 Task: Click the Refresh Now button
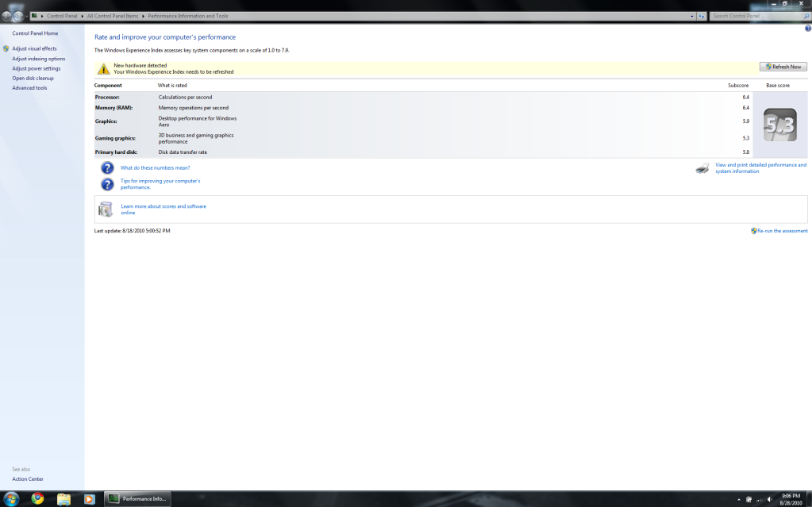click(783, 67)
